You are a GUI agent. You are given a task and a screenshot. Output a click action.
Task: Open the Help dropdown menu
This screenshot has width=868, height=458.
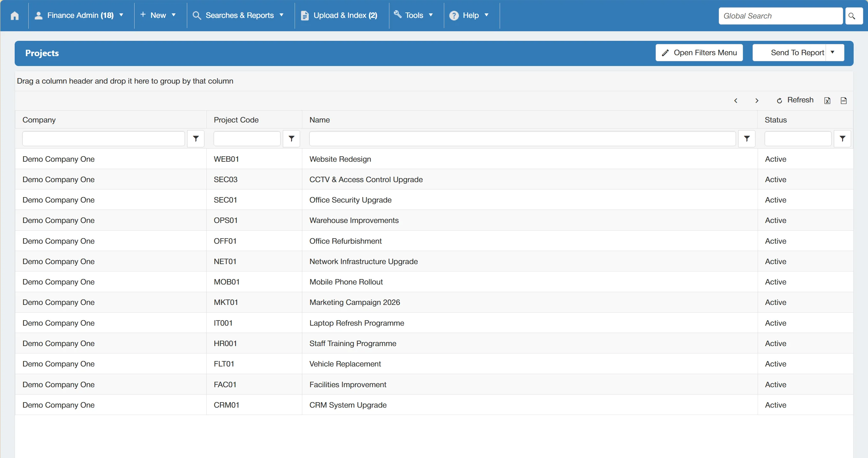coord(469,16)
